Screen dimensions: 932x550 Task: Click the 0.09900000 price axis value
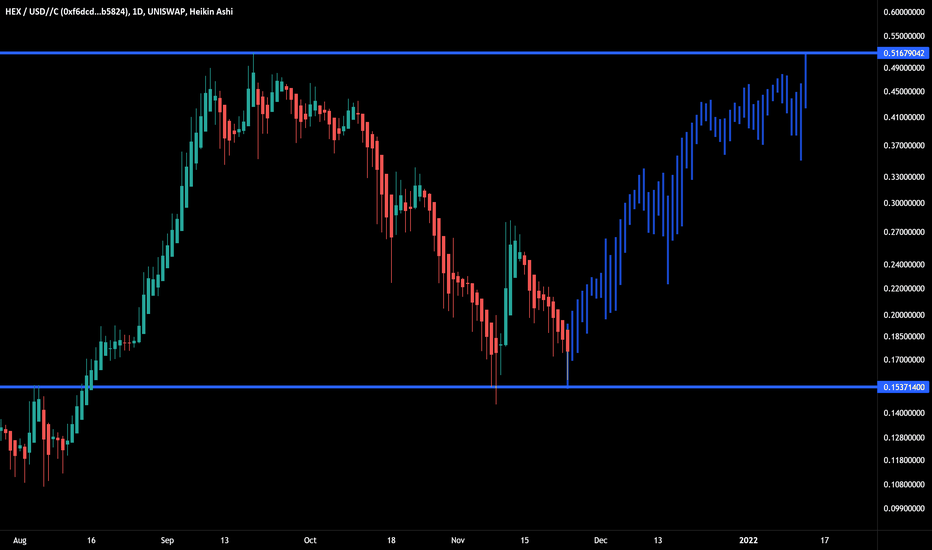904,508
